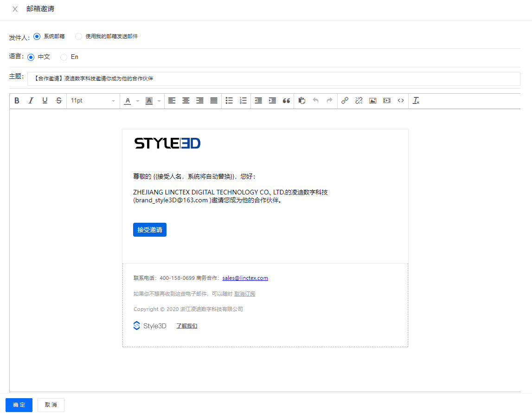The image size is (532, 413).
Task: Choose 中文 language
Action: click(x=31, y=57)
